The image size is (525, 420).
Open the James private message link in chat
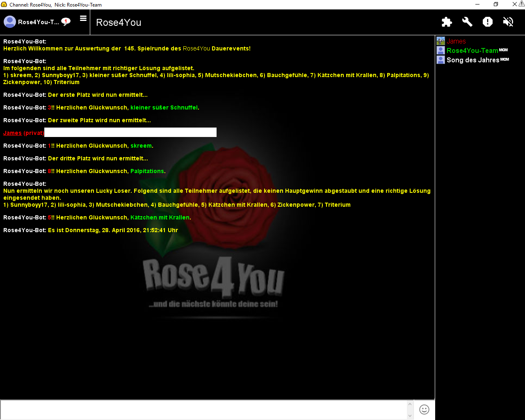[12, 133]
